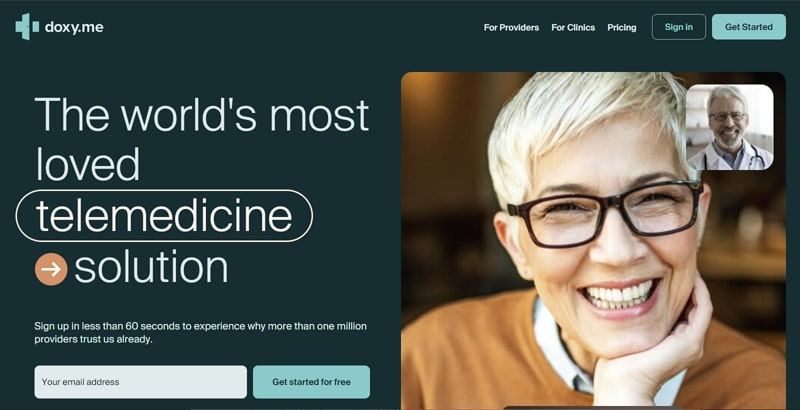
Task: Click the Sign in button
Action: (679, 27)
